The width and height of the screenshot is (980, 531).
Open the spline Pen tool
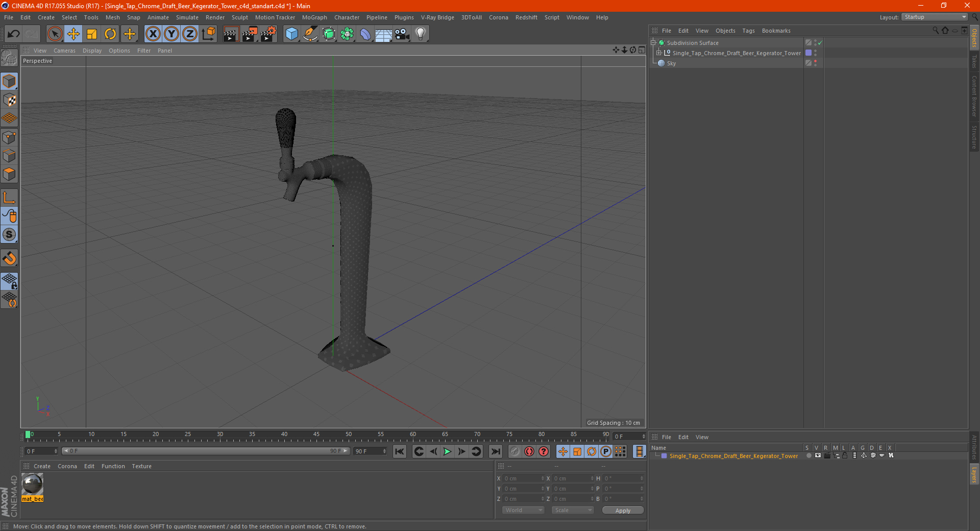tap(310, 34)
